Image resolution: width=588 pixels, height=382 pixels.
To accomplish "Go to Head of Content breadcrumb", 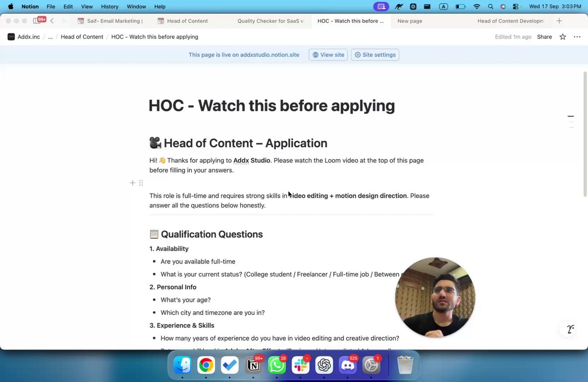I will pyautogui.click(x=82, y=37).
